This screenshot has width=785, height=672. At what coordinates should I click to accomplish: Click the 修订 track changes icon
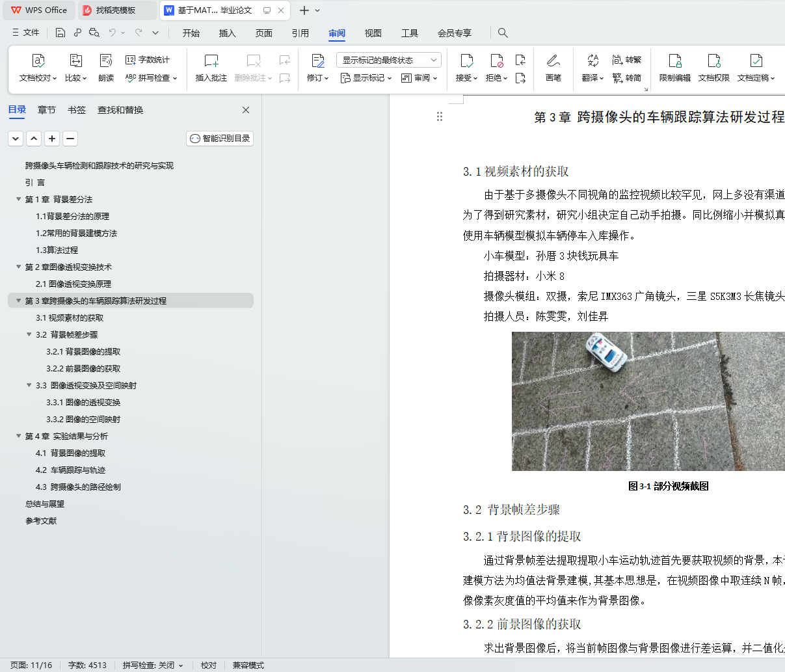318,60
